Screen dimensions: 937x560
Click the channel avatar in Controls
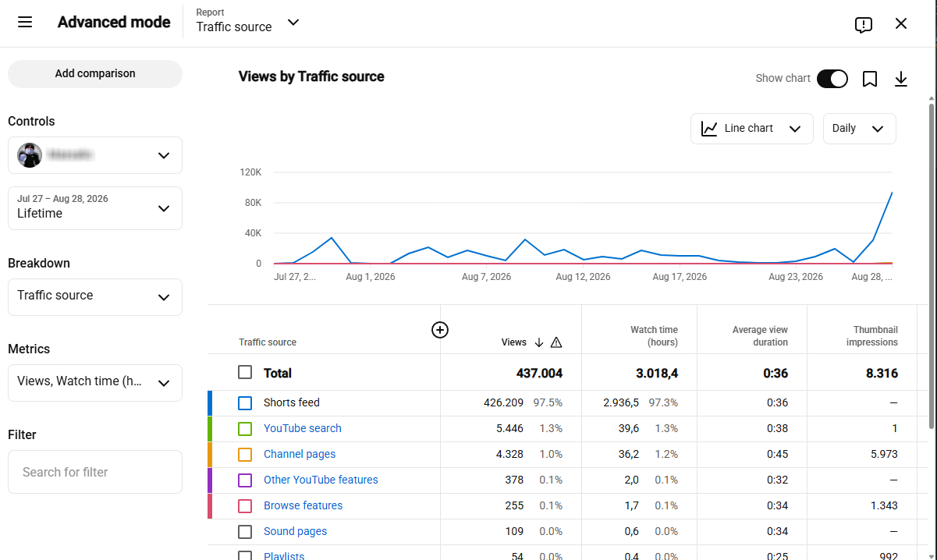(30, 155)
